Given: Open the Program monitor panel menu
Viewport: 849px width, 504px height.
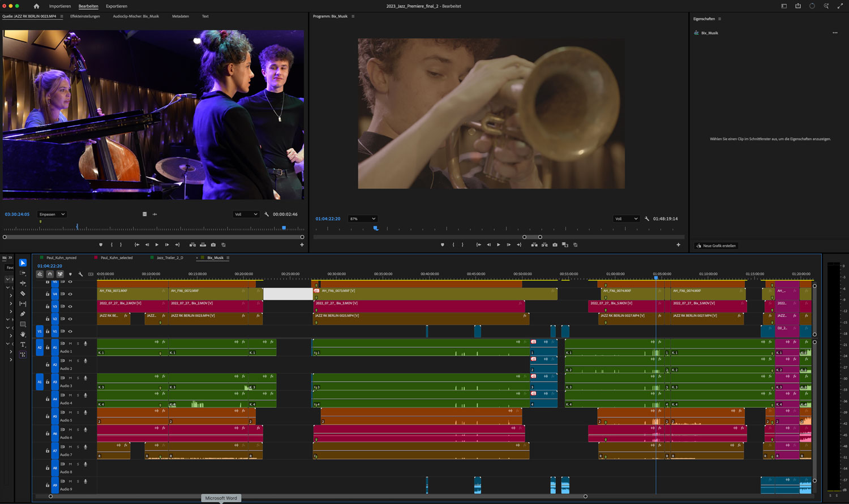Looking at the screenshot, I should coord(353,16).
